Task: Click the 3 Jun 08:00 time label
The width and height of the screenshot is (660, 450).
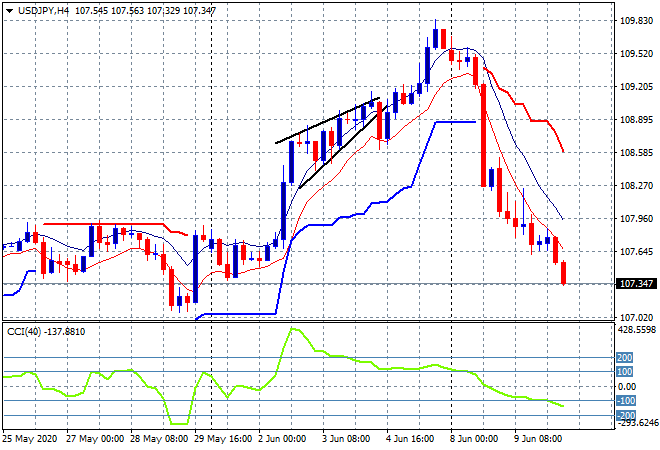Action: pyautogui.click(x=346, y=439)
